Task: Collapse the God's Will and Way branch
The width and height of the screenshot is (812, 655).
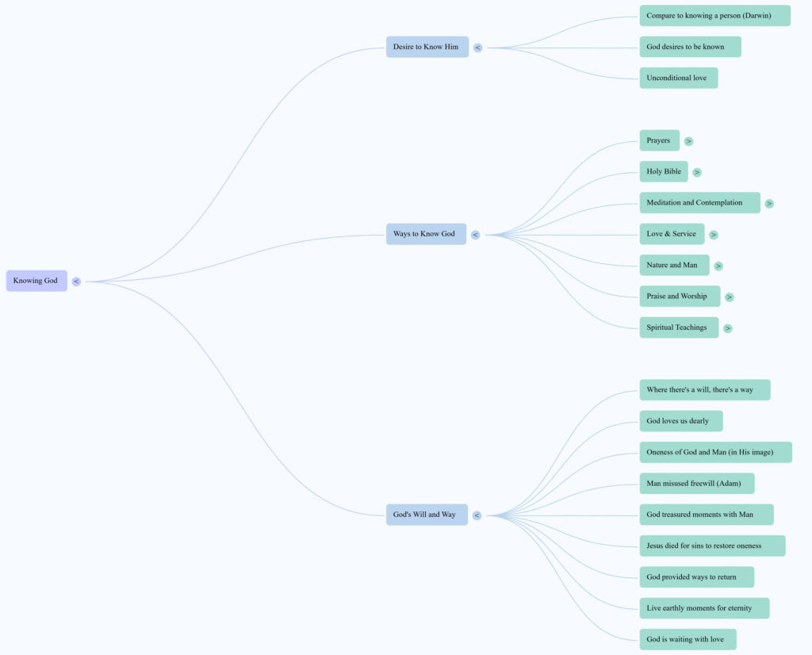Action: click(x=477, y=515)
